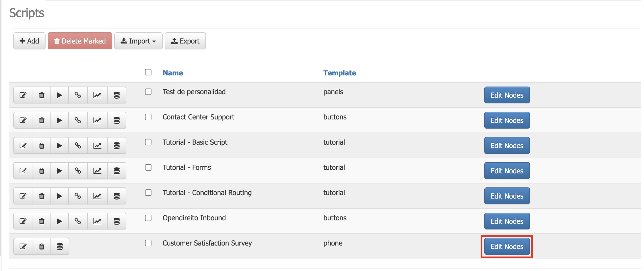Expand the Import dropdown button
The width and height of the screenshot is (644, 271).
pos(138,41)
